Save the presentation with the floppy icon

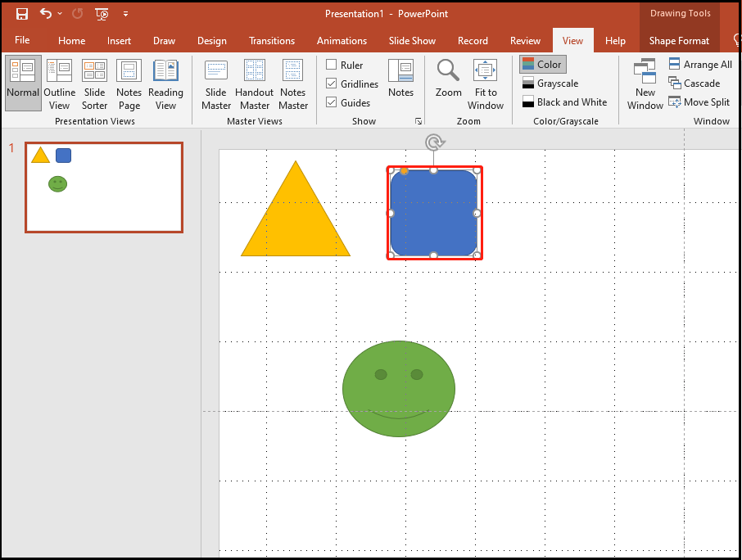[x=22, y=14]
